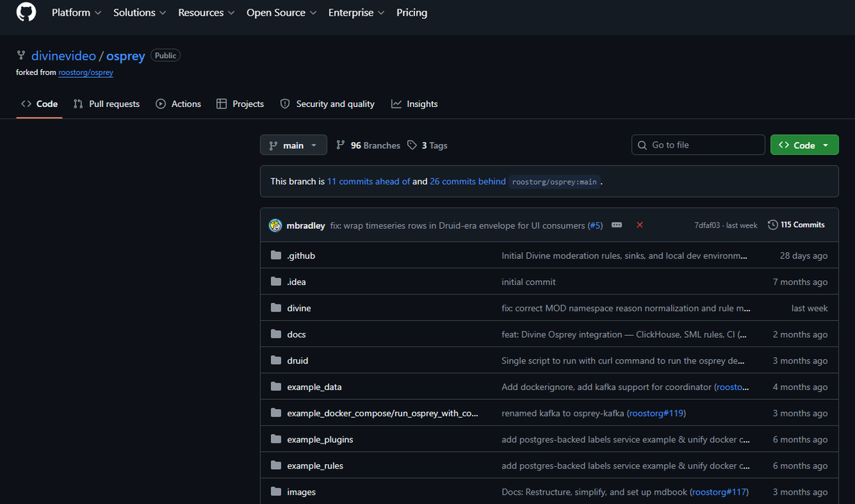Open the docs folder

[x=296, y=334]
